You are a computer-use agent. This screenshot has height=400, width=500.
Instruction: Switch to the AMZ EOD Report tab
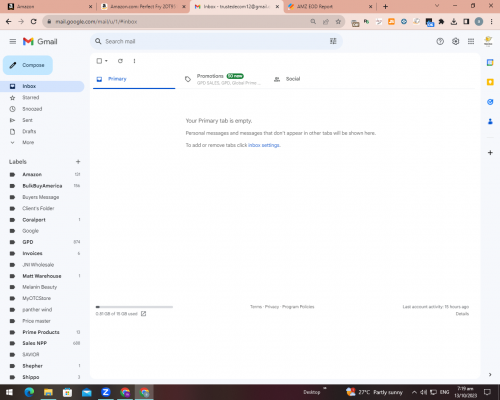(x=330, y=6)
